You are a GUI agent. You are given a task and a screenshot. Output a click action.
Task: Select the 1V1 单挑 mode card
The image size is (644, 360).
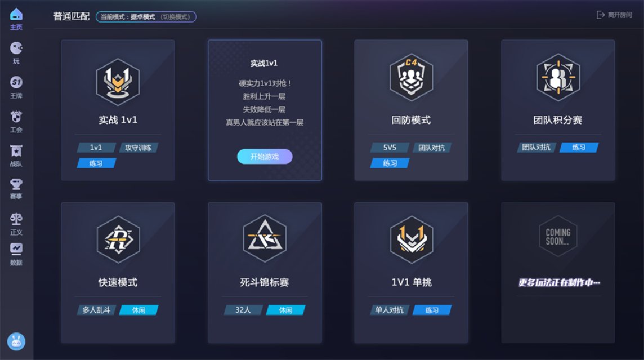tap(411, 273)
